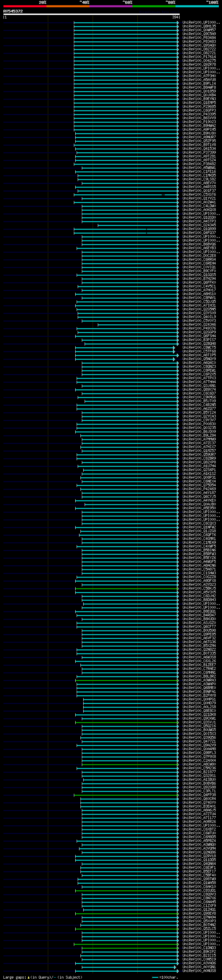Open hit UniRef100_Q5NQY9

click(x=199, y=359)
